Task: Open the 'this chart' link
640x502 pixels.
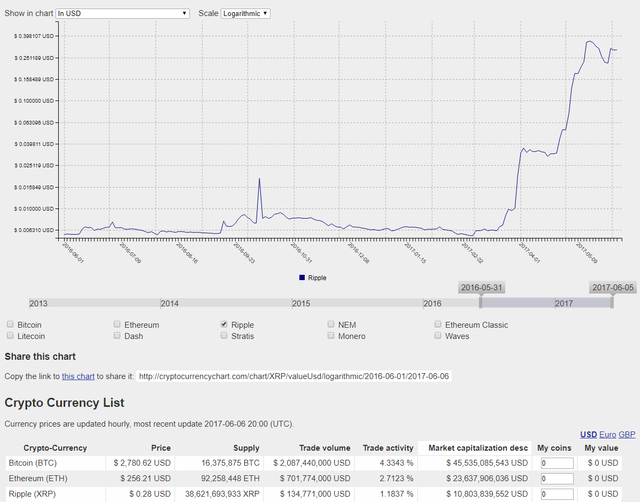Action: click(x=78, y=376)
